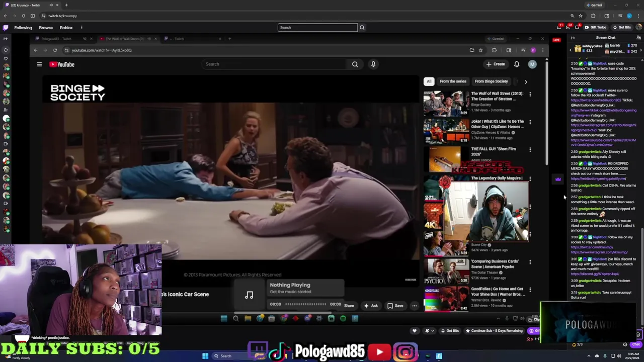Open the Following tab on Twitch
Image resolution: width=644 pixels, height=362 pixels.
[x=23, y=28]
